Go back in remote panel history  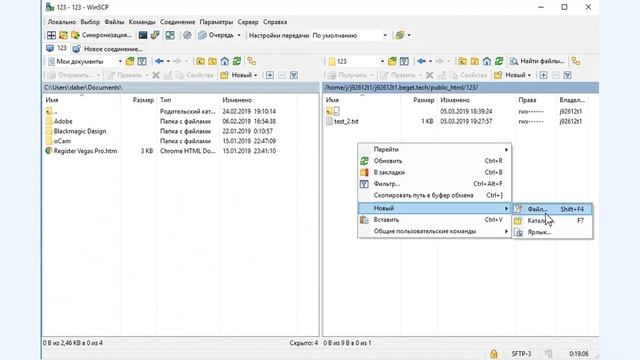[421, 62]
